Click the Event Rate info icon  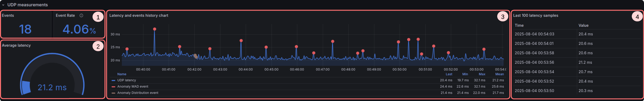pyautogui.click(x=81, y=15)
